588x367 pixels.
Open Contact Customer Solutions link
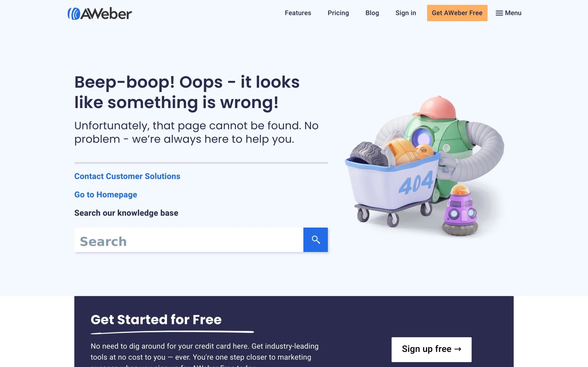(127, 176)
